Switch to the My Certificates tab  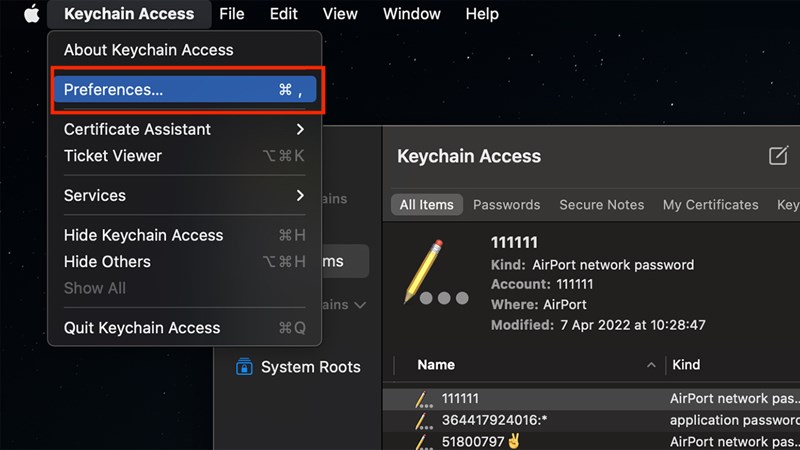point(710,205)
